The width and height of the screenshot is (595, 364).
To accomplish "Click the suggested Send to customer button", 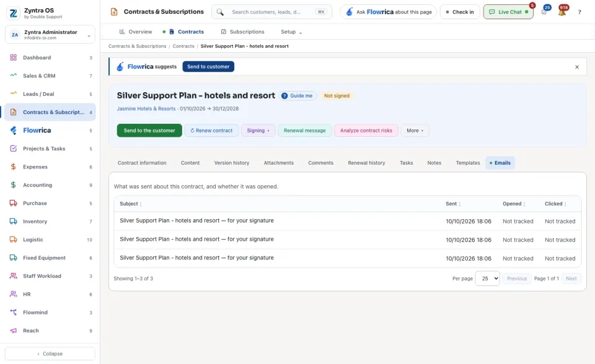I will [208, 67].
